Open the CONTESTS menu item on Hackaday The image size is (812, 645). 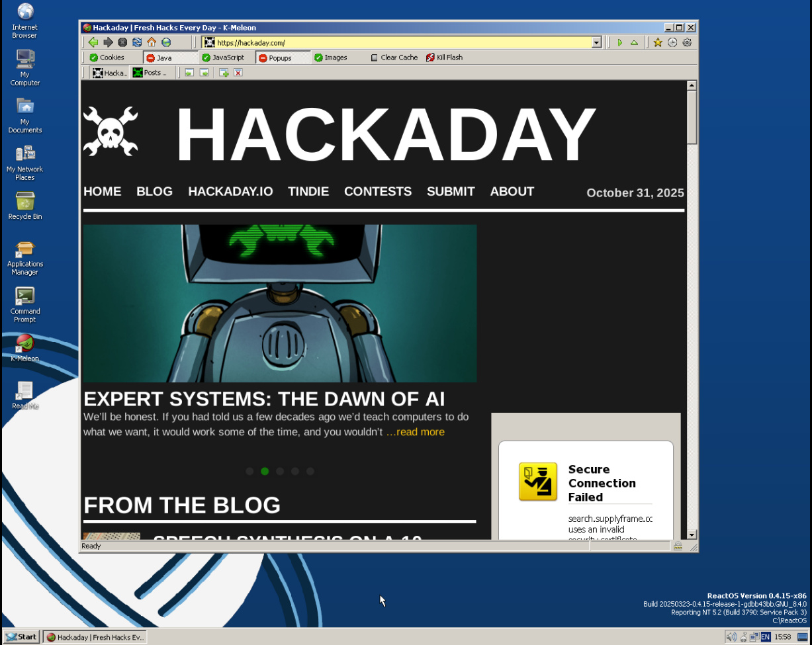click(377, 191)
